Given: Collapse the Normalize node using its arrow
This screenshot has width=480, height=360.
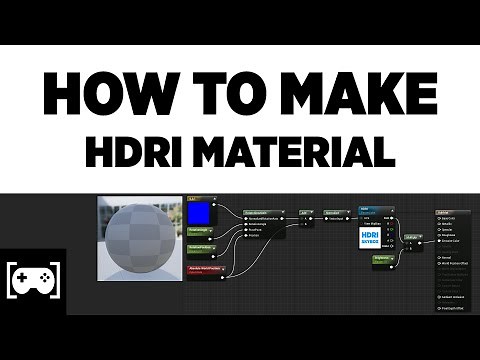Looking at the screenshot, I should [348, 212].
